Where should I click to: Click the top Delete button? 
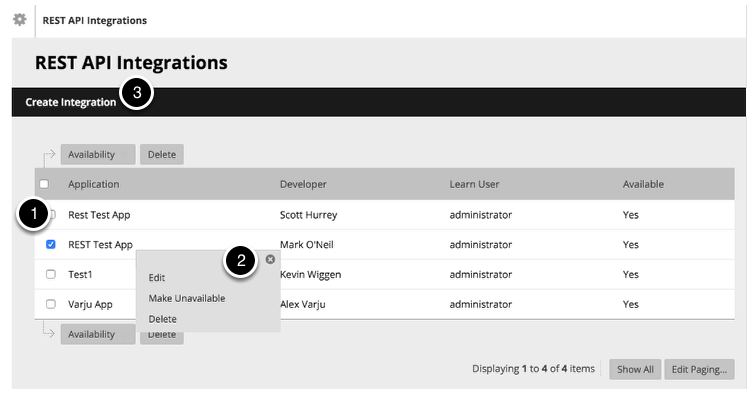pyautogui.click(x=162, y=154)
